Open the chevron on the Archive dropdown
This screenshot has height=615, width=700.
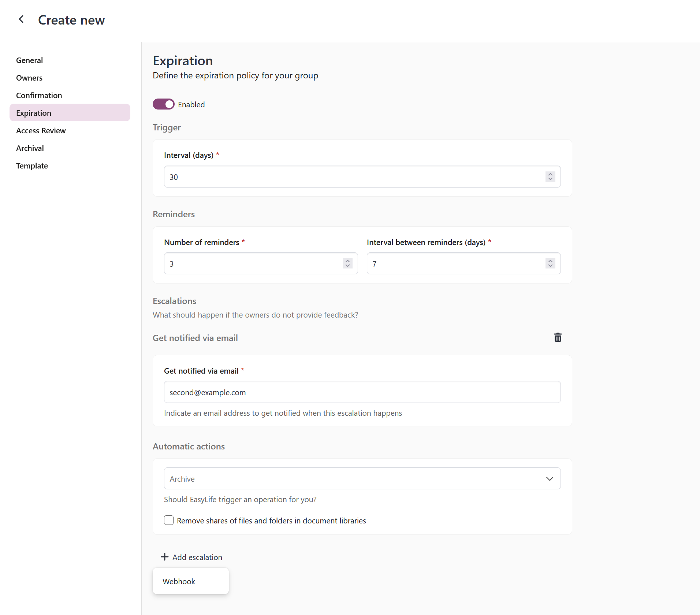click(x=550, y=478)
